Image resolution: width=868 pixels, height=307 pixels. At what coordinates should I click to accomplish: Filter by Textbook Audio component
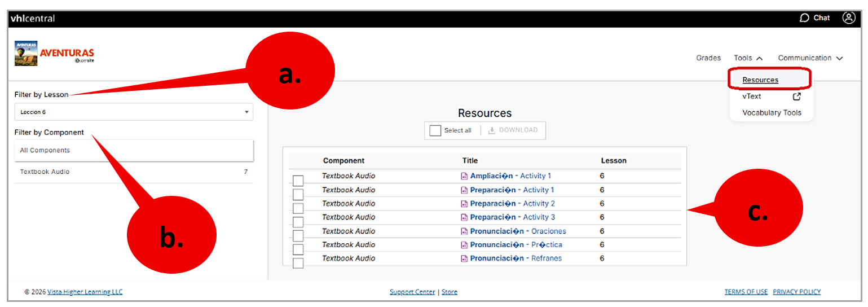pyautogui.click(x=134, y=172)
